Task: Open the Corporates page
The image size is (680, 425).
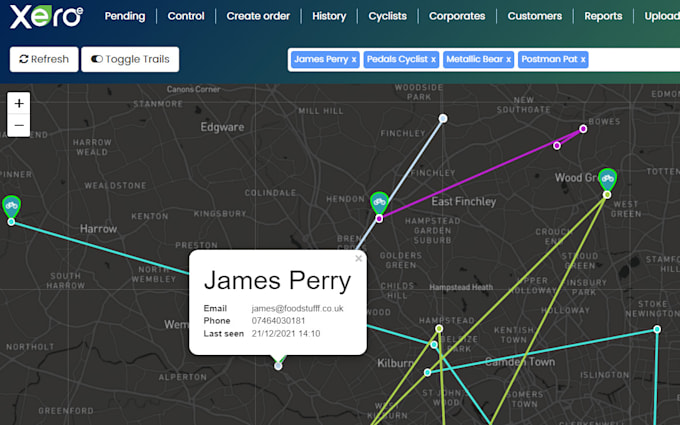Action: click(457, 16)
